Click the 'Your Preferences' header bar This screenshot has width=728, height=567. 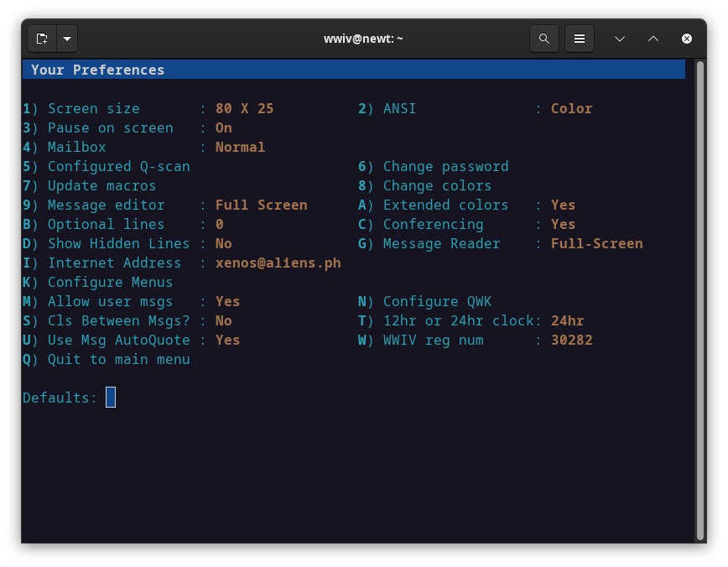tap(353, 70)
